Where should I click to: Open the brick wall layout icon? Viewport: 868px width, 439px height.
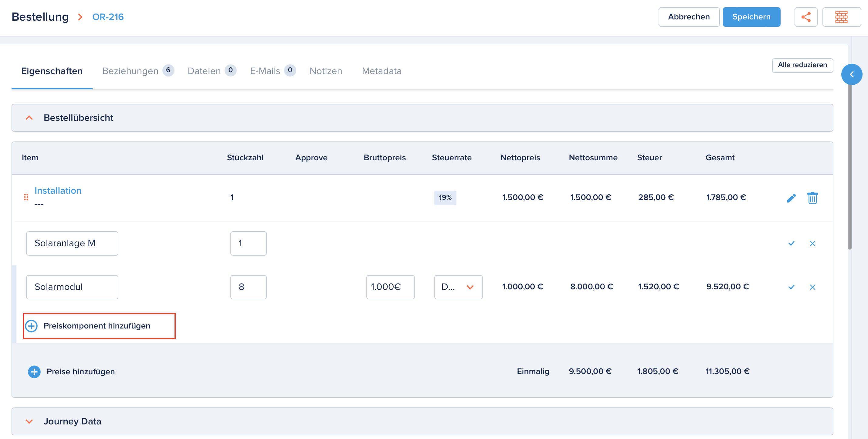point(841,17)
